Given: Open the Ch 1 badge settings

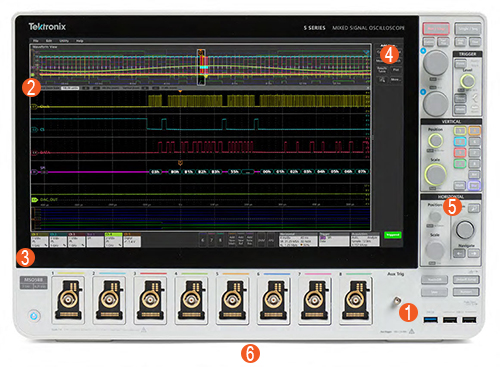Looking at the screenshot, I should pyautogui.click(x=39, y=240).
